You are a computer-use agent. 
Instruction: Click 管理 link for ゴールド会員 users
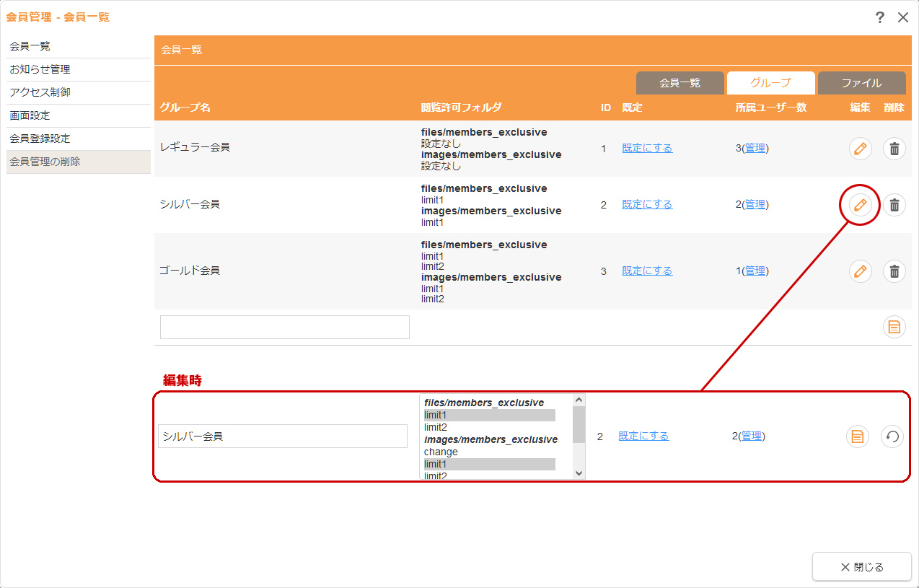pos(755,271)
